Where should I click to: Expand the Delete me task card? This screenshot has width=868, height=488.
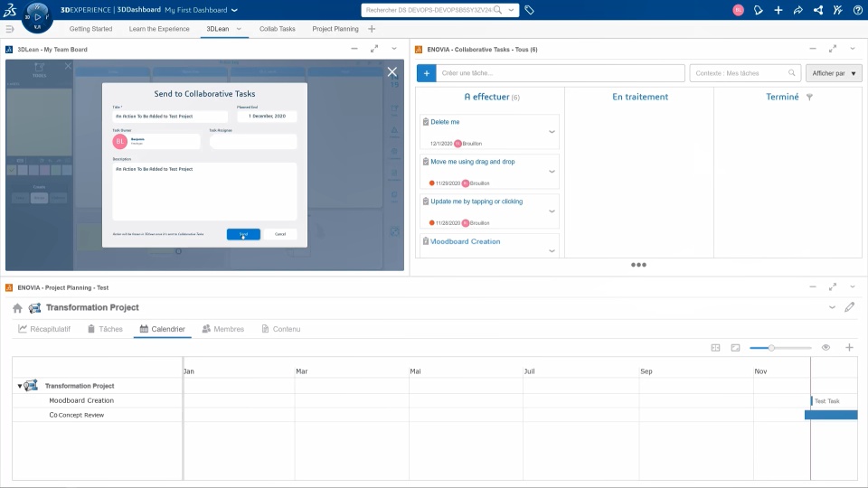tap(552, 132)
